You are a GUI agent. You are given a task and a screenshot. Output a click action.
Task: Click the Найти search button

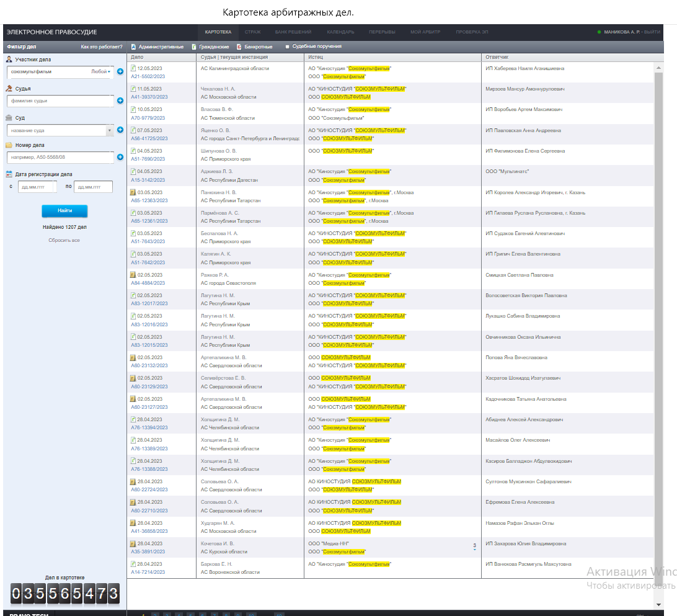click(x=64, y=211)
